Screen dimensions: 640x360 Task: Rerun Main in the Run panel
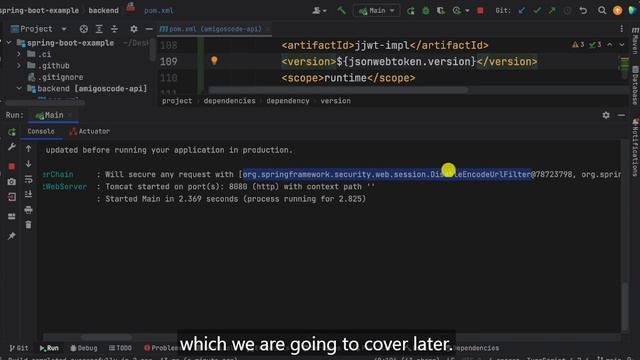[12, 132]
